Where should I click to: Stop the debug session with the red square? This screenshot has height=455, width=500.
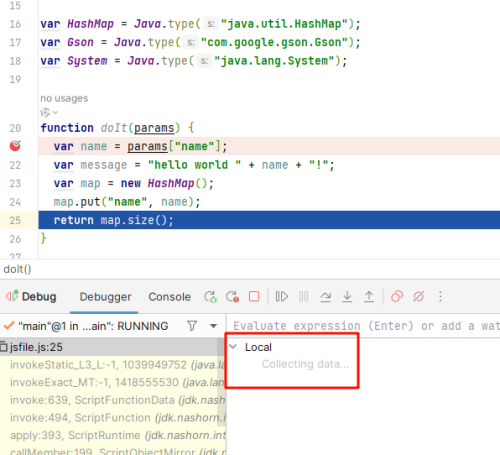click(x=254, y=296)
